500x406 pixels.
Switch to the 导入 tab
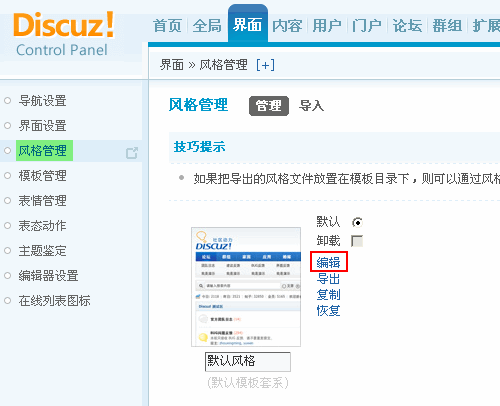[311, 106]
